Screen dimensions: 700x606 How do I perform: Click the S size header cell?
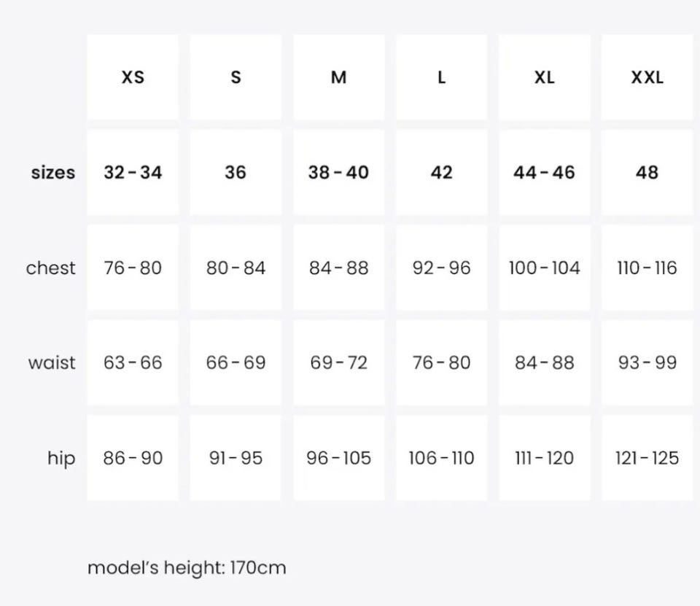[236, 77]
